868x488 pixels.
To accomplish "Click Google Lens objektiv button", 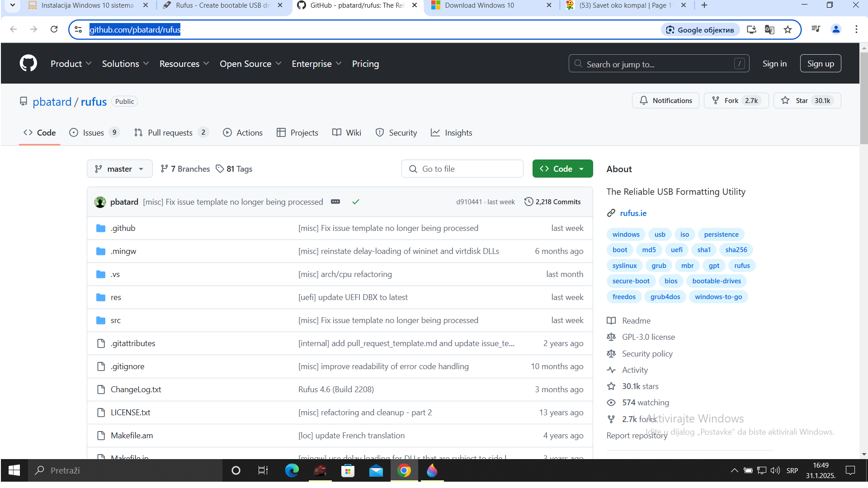I will (x=700, y=30).
